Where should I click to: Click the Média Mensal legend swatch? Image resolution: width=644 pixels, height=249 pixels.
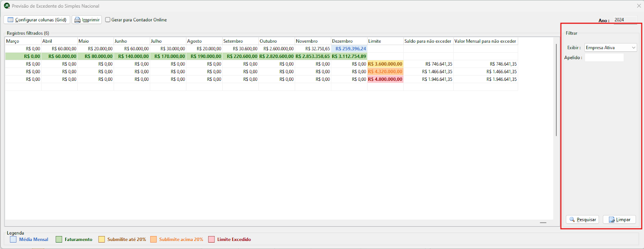point(13,239)
